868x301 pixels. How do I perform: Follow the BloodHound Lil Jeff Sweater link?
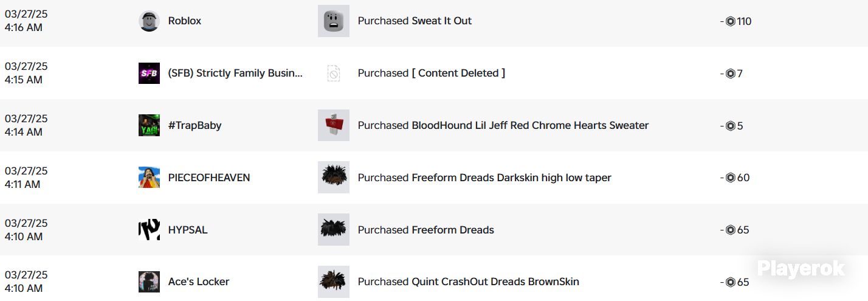coord(530,125)
